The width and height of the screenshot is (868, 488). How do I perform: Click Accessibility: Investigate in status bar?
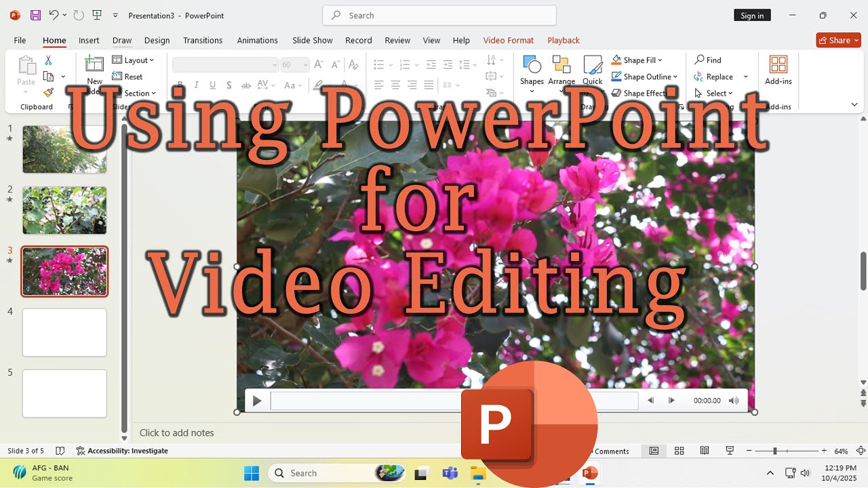(122, 451)
